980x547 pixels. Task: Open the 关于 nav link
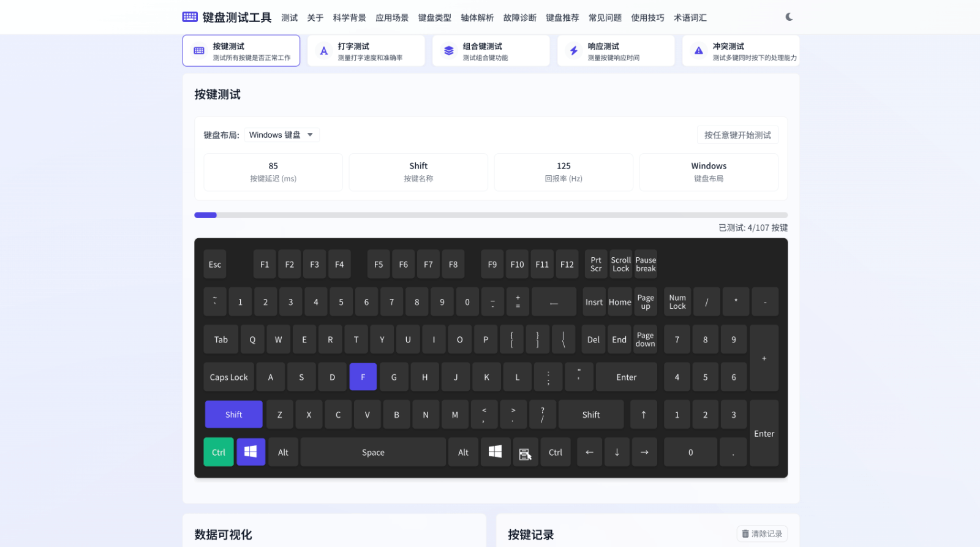click(315, 18)
